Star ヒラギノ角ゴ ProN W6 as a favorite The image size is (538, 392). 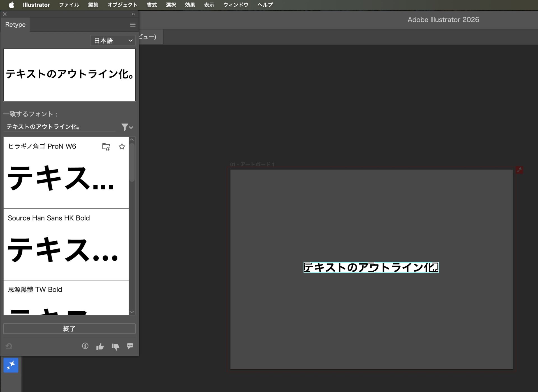coord(122,147)
